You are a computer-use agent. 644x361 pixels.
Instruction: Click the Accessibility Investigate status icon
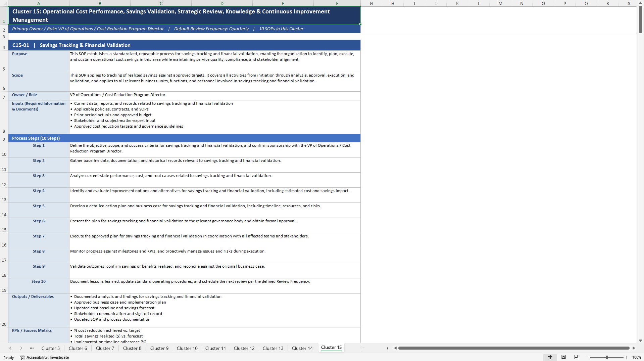(x=44, y=357)
